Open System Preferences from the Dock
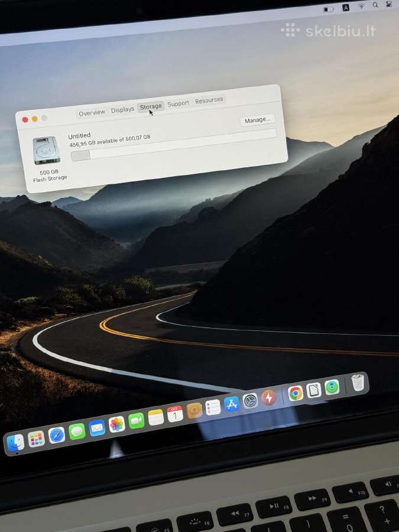Image resolution: width=399 pixels, height=532 pixels. pos(251,401)
